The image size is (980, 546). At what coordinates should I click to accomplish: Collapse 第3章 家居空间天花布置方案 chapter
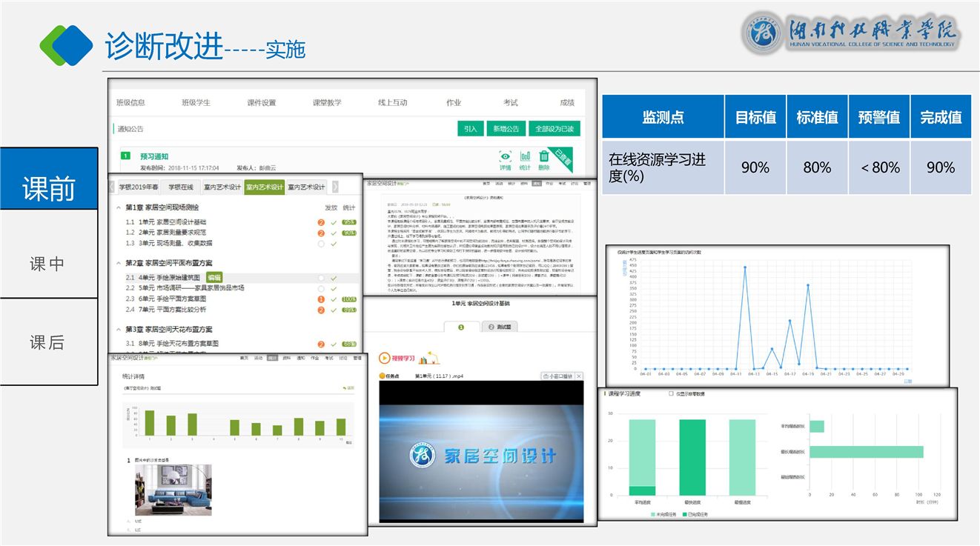pos(119,329)
